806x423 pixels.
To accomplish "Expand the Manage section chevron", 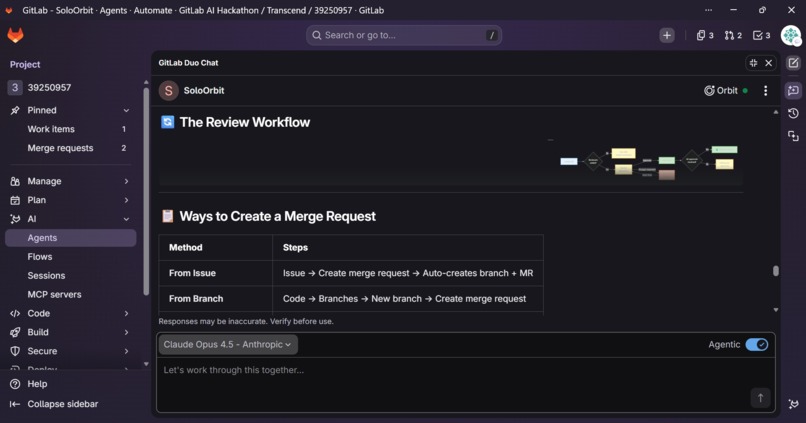I will click(126, 181).
